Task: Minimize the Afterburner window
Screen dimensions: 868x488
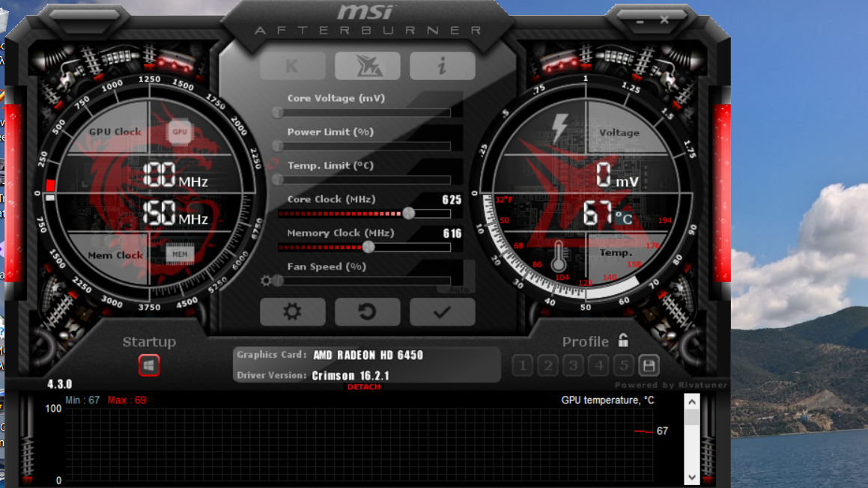Action: click(640, 21)
